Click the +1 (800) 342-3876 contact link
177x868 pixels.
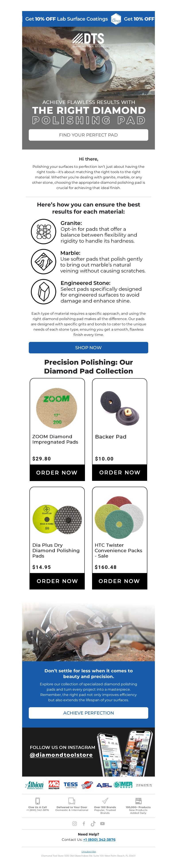tap(99, 839)
